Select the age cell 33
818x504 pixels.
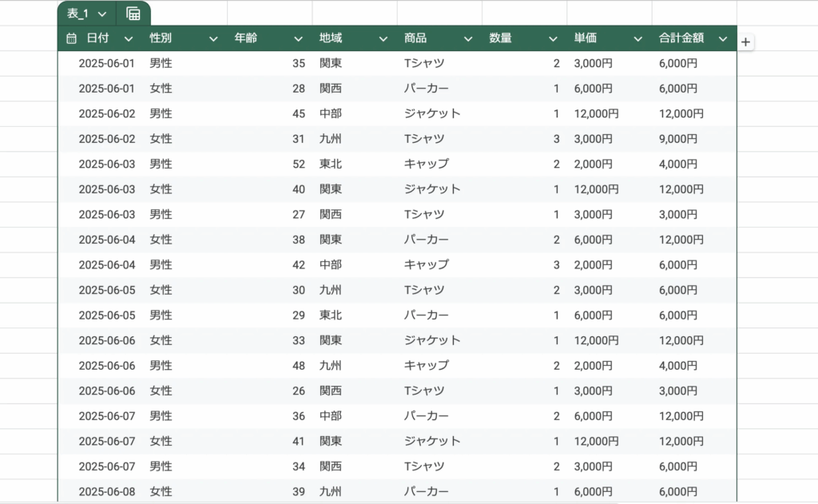[299, 340]
